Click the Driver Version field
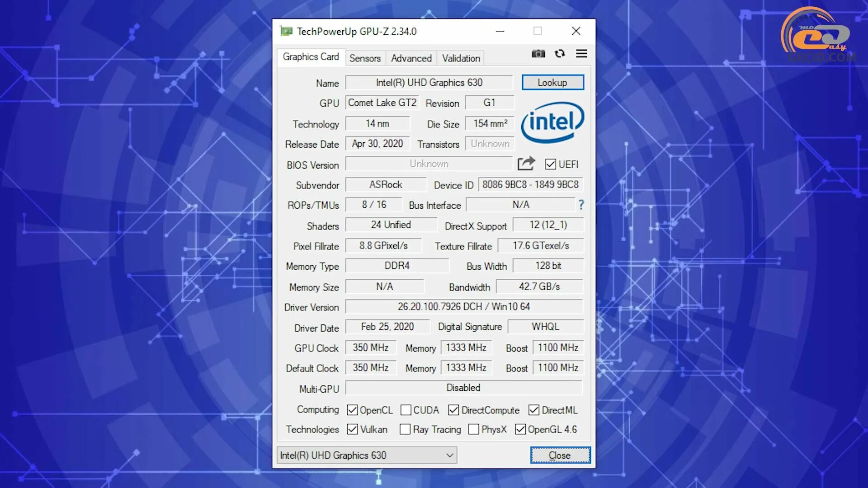 click(464, 307)
